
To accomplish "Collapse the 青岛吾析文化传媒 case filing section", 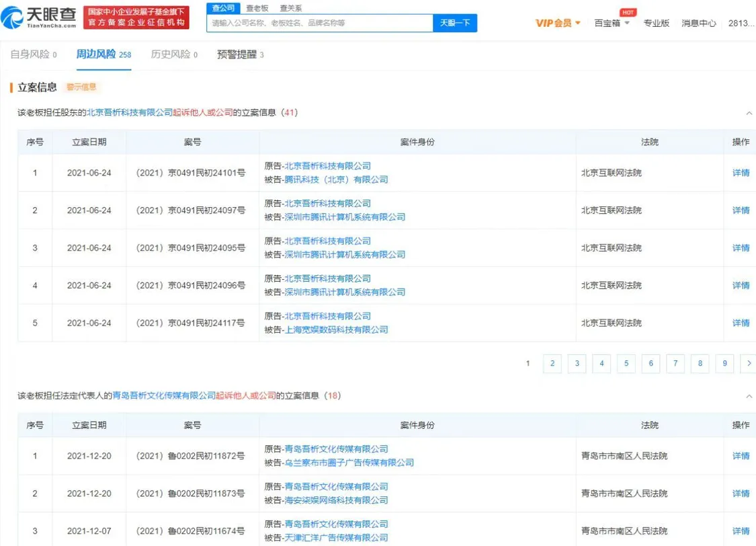I will [749, 396].
